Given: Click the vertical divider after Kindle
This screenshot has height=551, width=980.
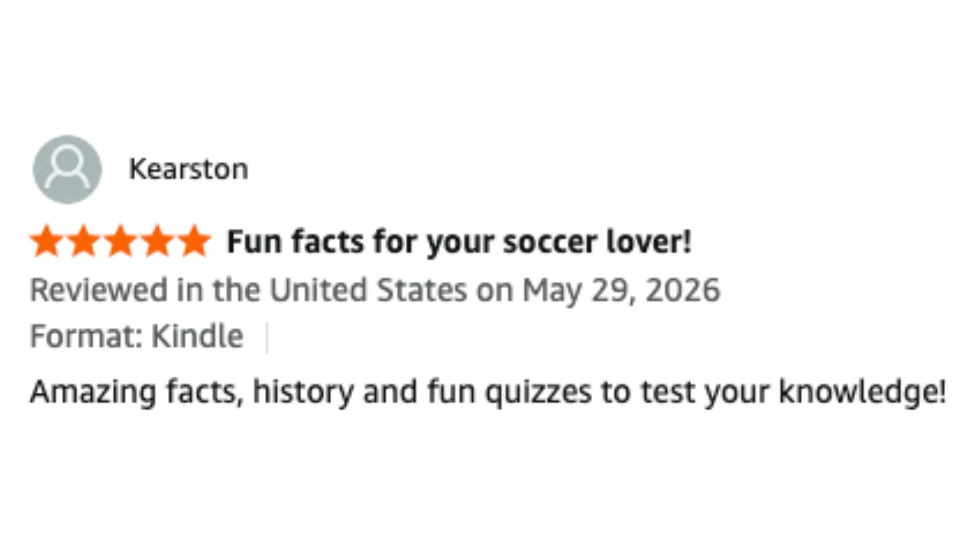Looking at the screenshot, I should point(267,337).
